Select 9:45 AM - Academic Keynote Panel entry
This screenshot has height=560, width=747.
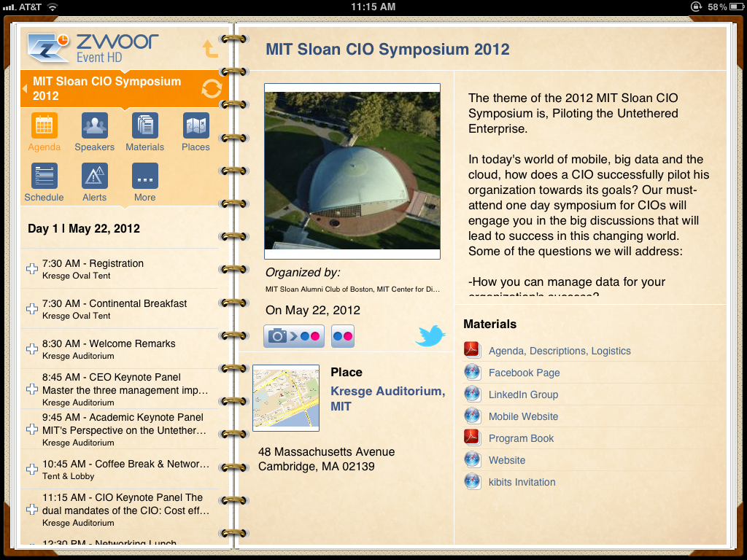pos(119,429)
